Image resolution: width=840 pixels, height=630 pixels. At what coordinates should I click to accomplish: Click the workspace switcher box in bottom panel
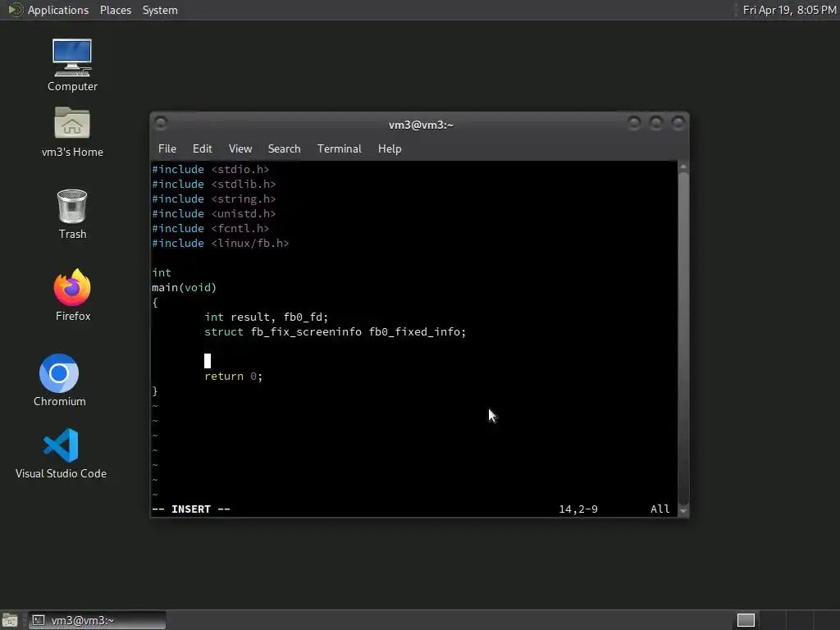pos(746,620)
